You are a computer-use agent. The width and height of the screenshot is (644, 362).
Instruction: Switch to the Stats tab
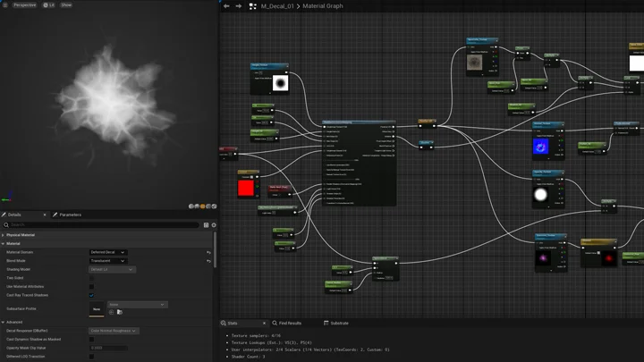click(x=232, y=324)
